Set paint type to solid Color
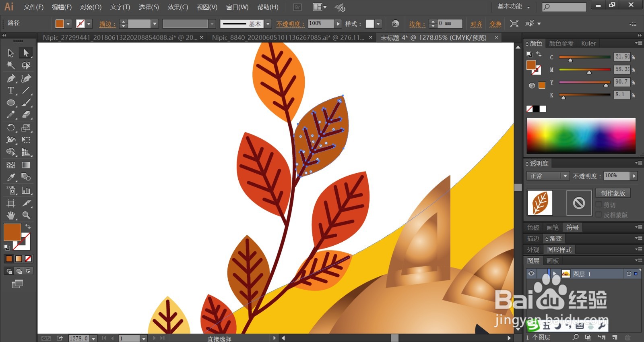 coord(9,259)
